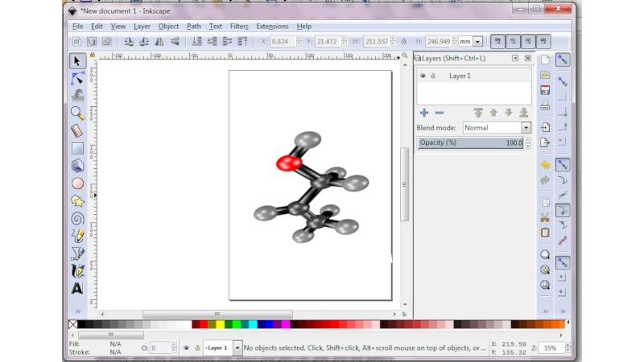644x362 pixels.
Task: Click the Save document floppy icon
Action: pyautogui.click(x=545, y=90)
